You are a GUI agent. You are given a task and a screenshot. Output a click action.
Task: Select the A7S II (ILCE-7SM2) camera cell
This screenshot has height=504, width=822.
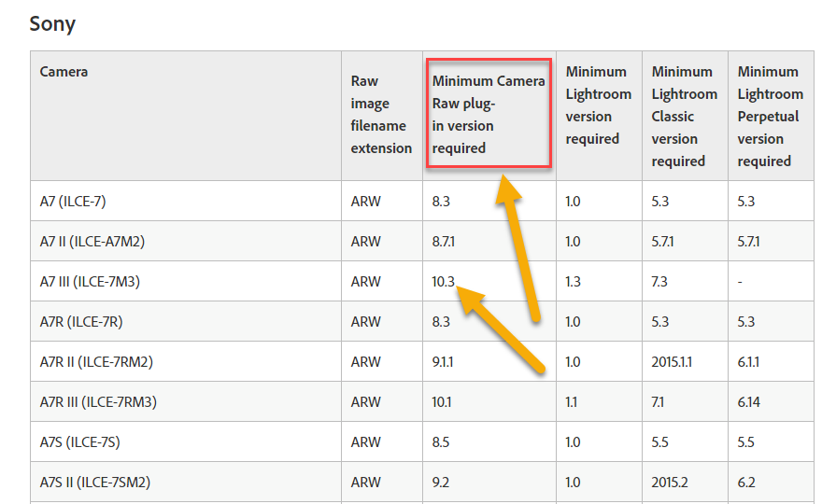[x=94, y=483]
